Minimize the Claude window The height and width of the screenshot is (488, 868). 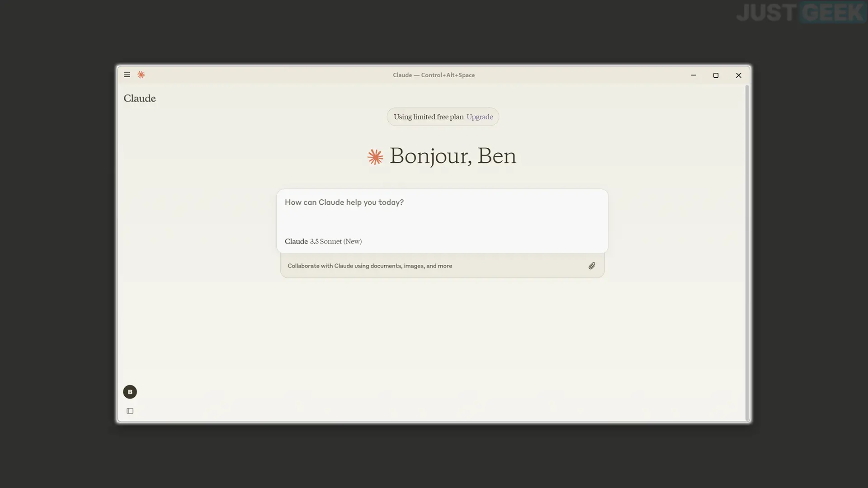pos(693,75)
